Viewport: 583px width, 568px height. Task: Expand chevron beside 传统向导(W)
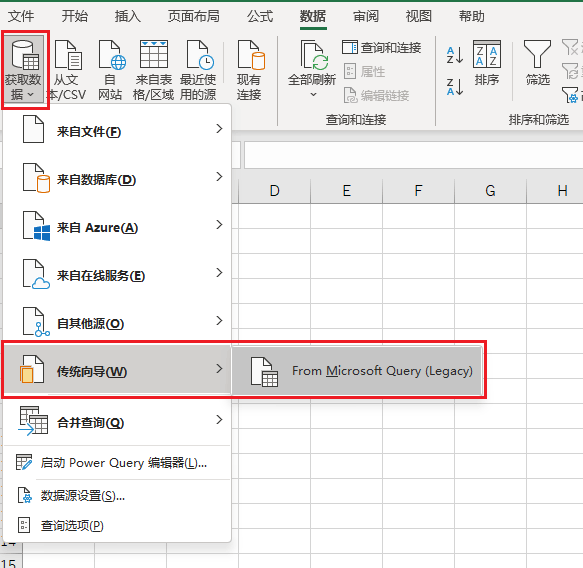219,369
